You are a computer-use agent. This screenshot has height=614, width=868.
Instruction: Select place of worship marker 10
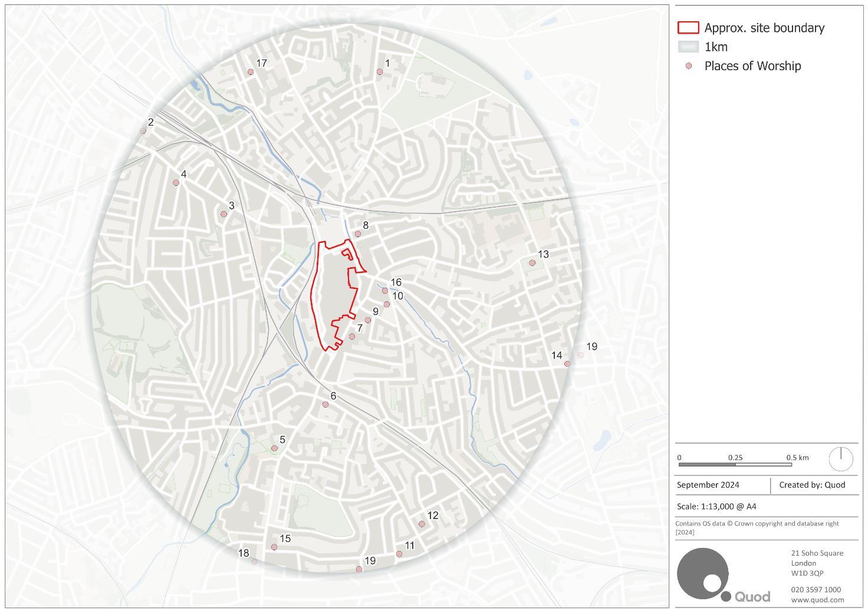pyautogui.click(x=387, y=304)
